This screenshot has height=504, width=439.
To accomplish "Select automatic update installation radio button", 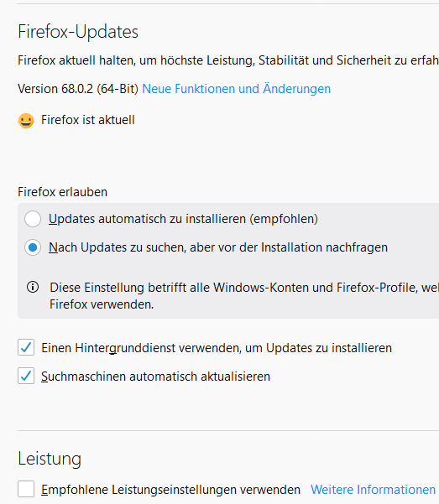I will [x=33, y=219].
